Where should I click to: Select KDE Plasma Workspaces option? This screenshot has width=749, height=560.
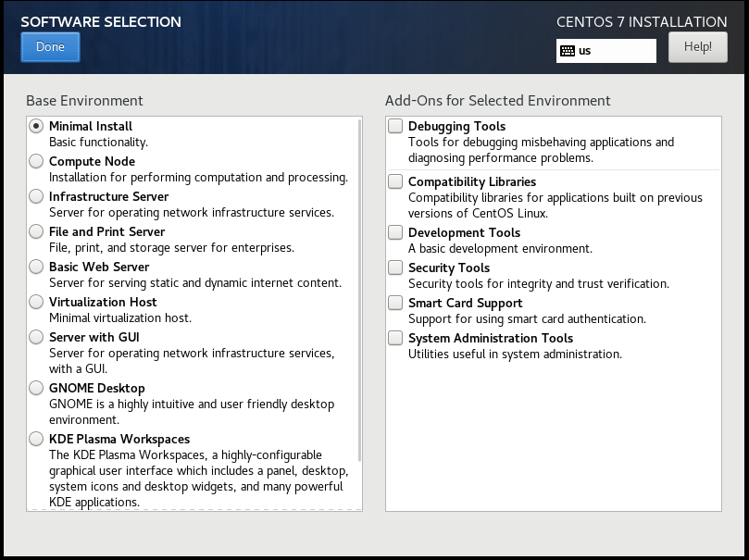click(36, 439)
